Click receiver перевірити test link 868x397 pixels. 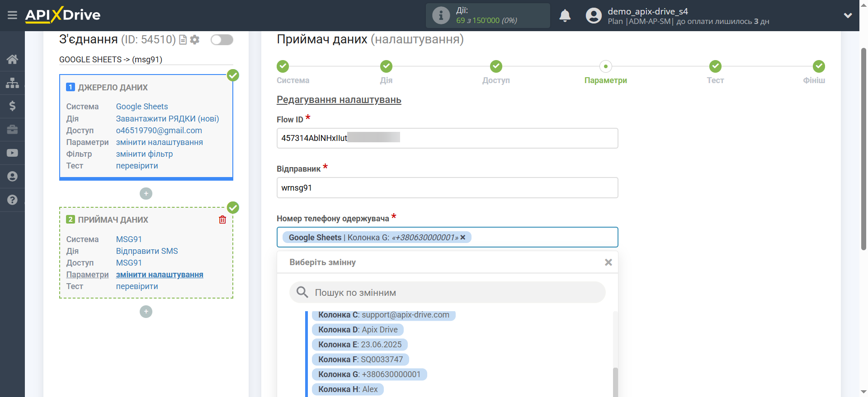[x=137, y=286]
